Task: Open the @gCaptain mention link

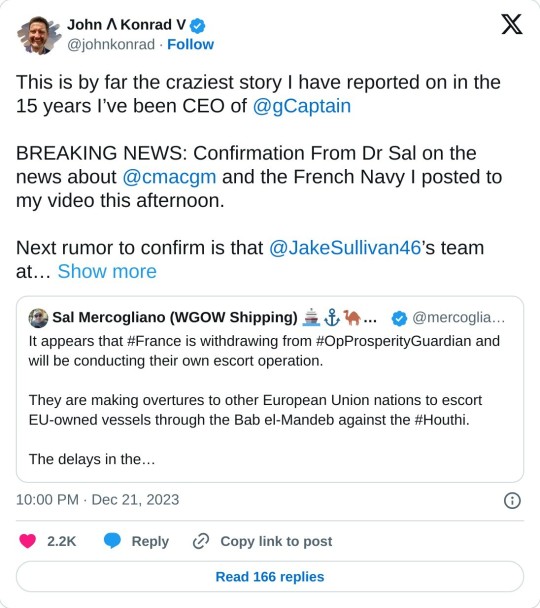Action: pyautogui.click(x=302, y=106)
